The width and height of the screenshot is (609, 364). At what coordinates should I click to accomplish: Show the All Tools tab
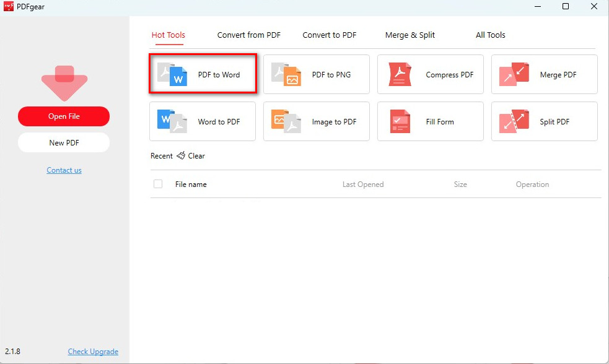click(x=491, y=35)
